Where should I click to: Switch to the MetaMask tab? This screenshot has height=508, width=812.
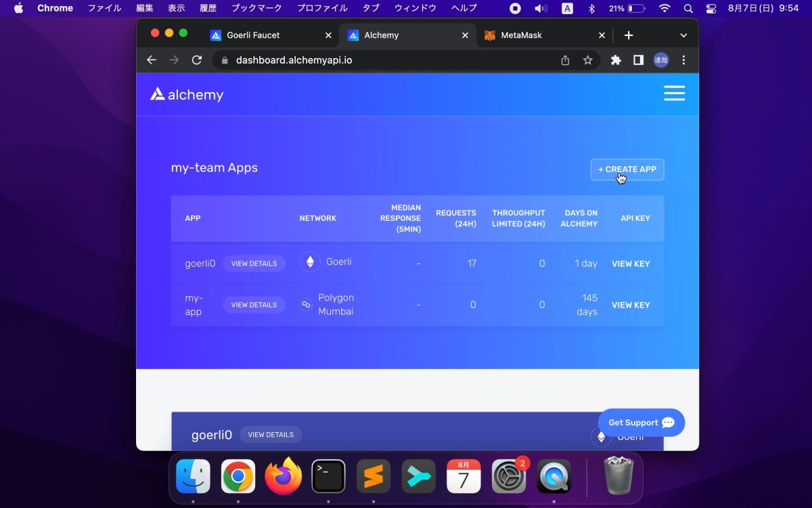click(x=545, y=35)
